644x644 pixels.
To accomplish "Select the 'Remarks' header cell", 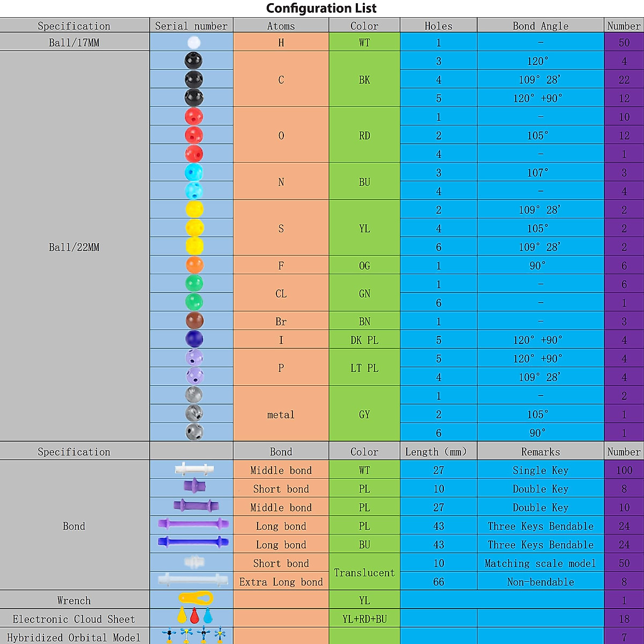I will (x=540, y=452).
